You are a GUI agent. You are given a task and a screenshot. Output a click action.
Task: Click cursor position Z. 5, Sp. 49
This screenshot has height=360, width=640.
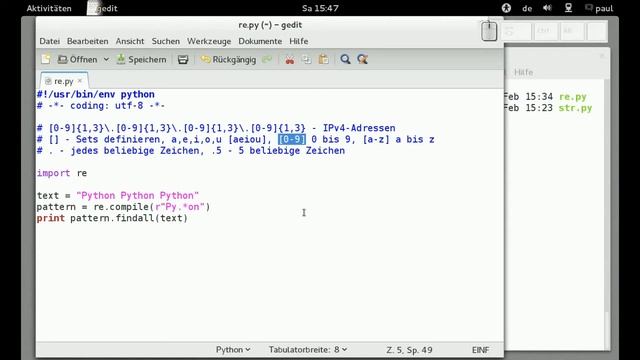(409, 350)
